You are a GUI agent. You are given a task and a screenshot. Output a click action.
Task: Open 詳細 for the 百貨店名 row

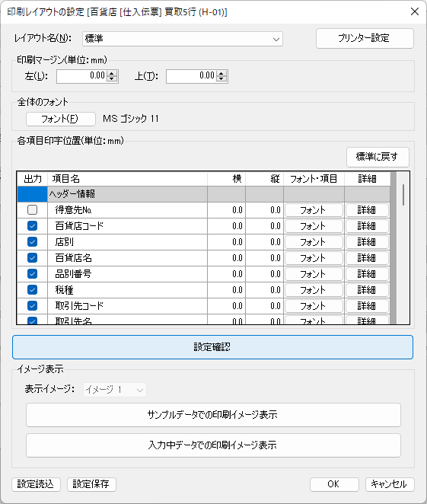367,258
